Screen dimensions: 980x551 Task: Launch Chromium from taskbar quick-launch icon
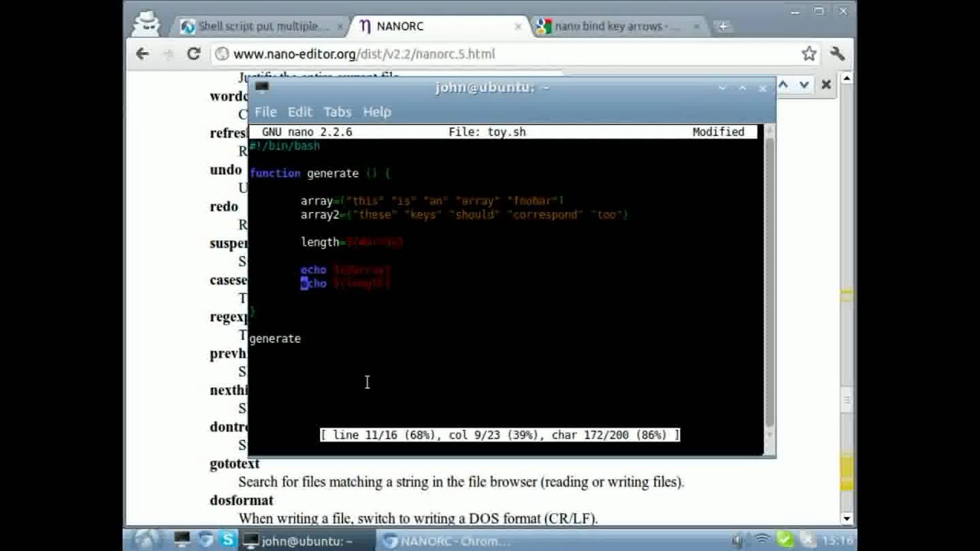pos(205,540)
